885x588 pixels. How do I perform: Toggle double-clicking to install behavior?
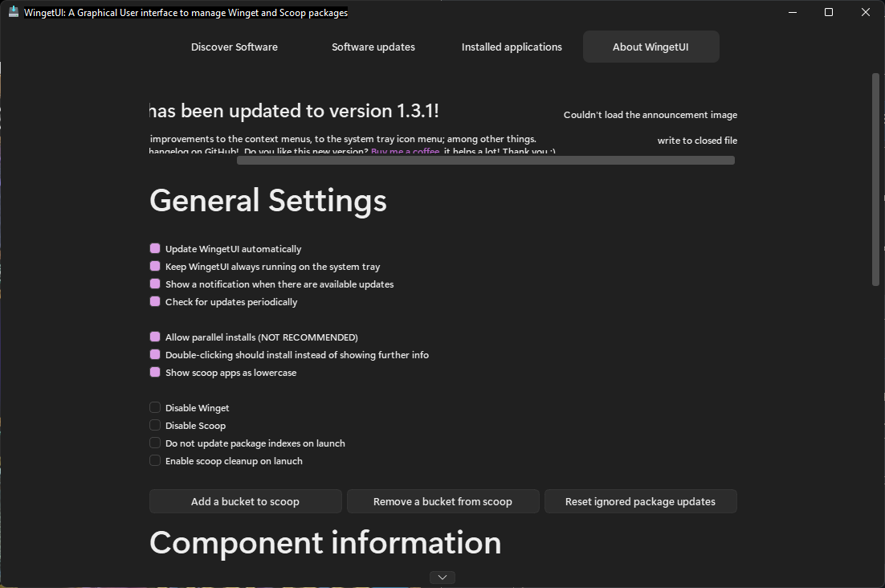coord(154,354)
